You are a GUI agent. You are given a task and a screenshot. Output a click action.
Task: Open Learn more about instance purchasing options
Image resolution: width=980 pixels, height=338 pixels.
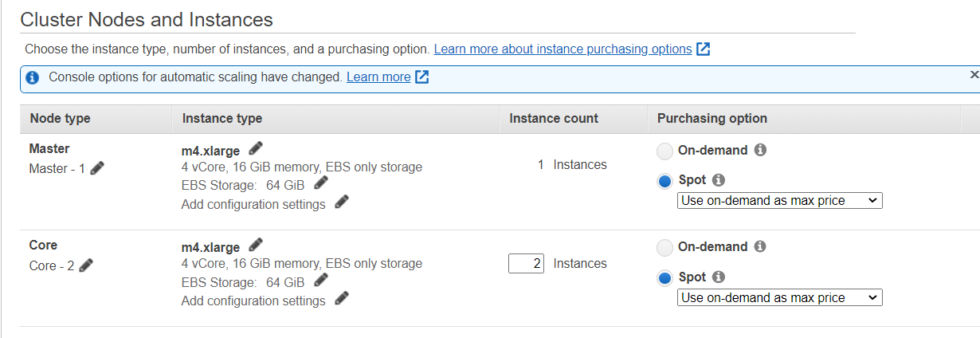pos(563,49)
